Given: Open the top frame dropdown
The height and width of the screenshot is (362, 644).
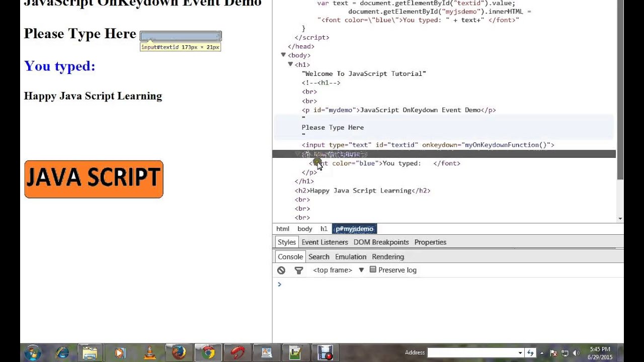Looking at the screenshot, I should [338, 270].
